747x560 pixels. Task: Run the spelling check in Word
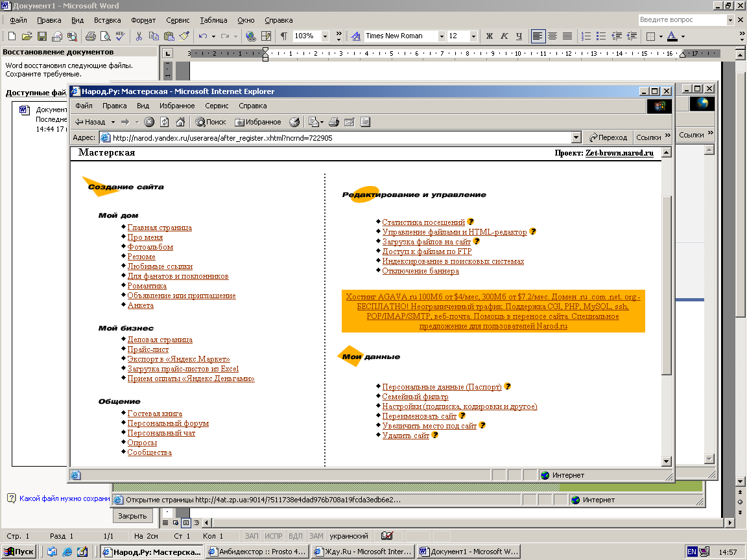pyautogui.click(x=120, y=36)
